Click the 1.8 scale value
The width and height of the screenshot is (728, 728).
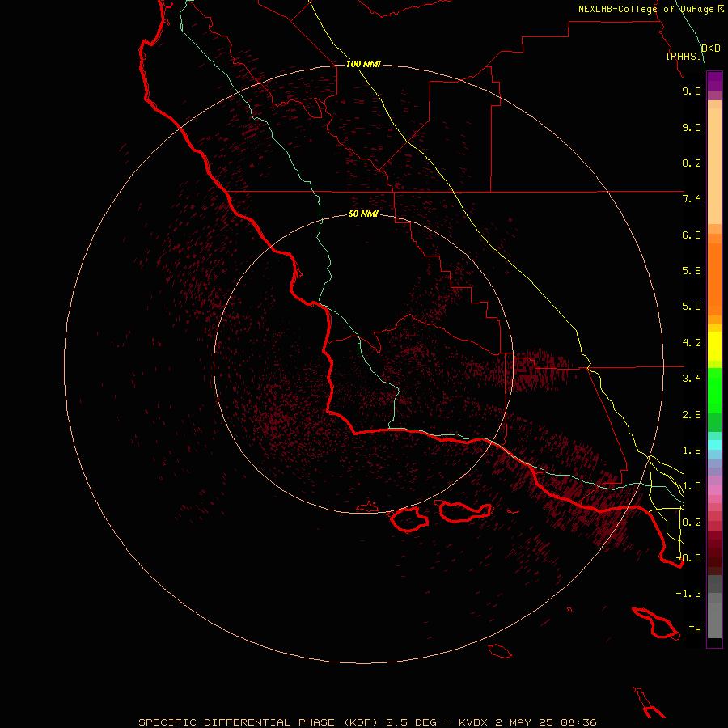692,451
